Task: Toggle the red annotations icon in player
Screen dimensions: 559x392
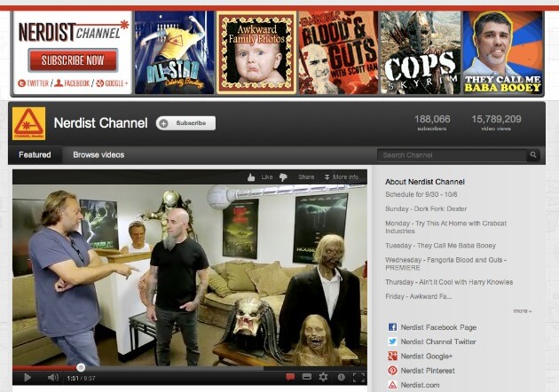Action: tap(289, 377)
